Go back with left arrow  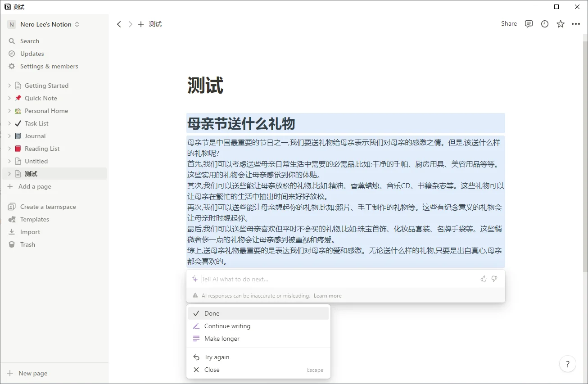[119, 24]
